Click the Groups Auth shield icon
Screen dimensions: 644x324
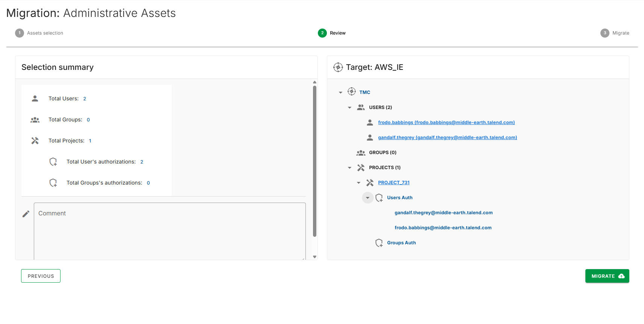(x=379, y=243)
